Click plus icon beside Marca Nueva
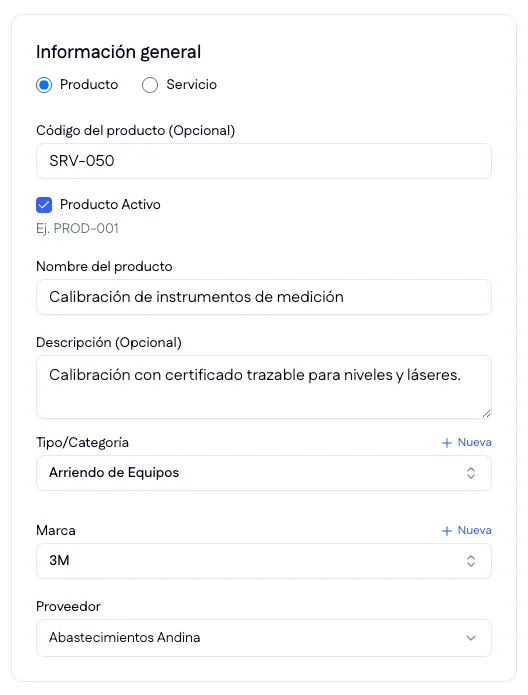 447,531
